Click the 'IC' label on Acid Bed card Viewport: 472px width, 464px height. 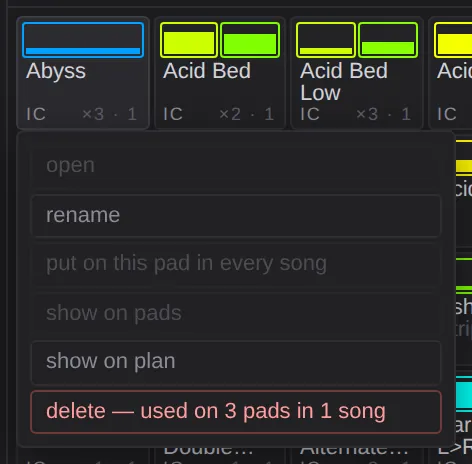(173, 114)
